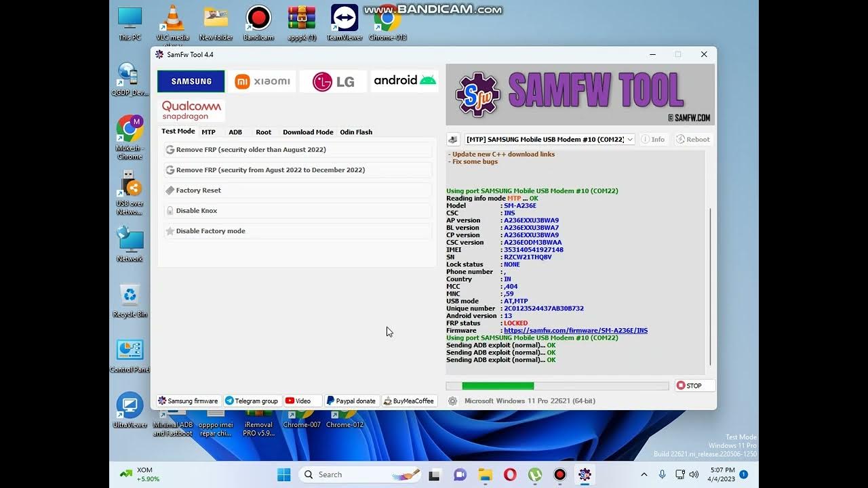The image size is (868, 488).
Task: Open This PC desktop icon
Action: [x=130, y=23]
